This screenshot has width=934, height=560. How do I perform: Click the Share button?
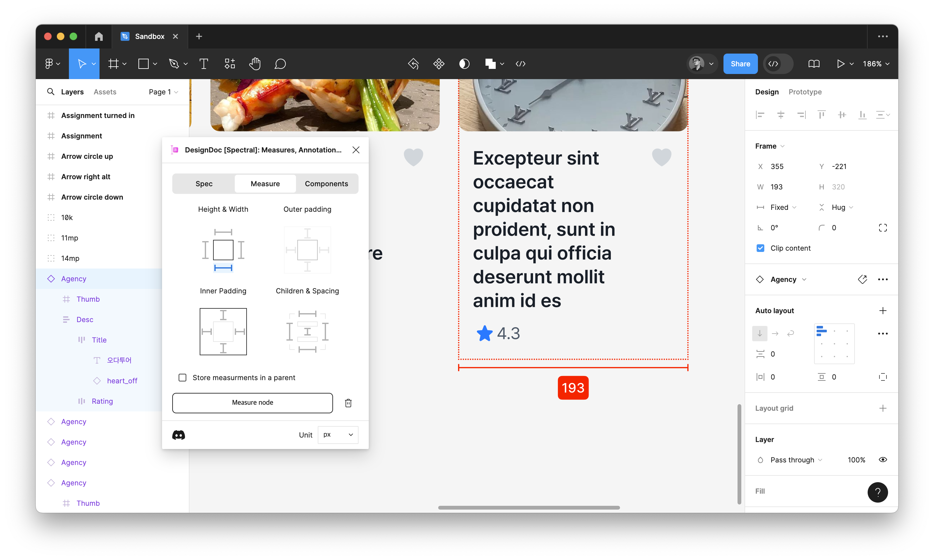tap(740, 64)
